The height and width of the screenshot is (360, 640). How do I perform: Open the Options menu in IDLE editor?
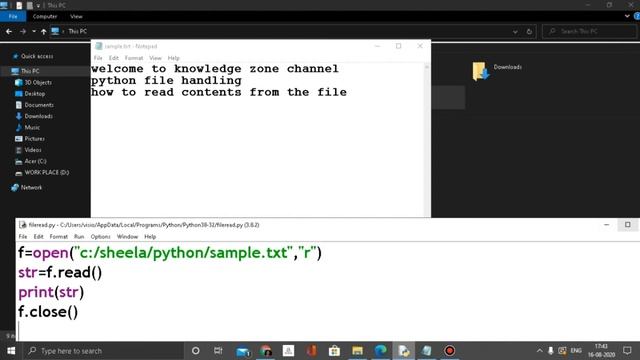coord(100,236)
